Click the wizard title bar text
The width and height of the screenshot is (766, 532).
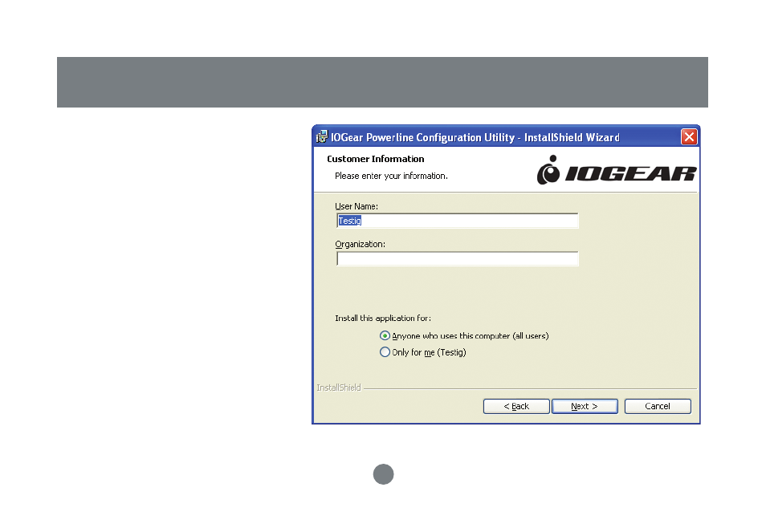[475, 138]
